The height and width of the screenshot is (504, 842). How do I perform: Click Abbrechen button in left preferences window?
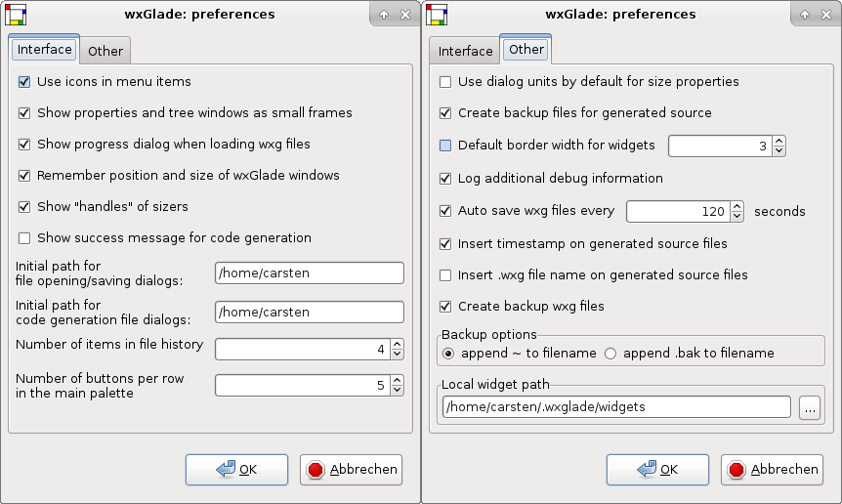[x=352, y=470]
